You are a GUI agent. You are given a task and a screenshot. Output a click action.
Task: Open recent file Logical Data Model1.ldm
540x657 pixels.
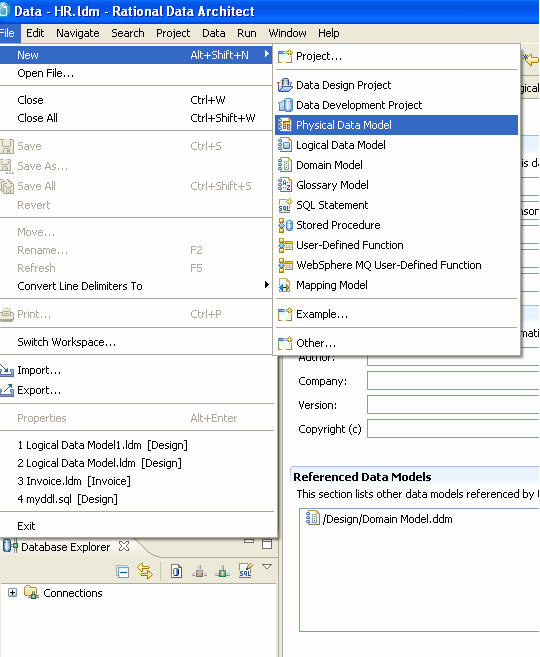pyautogui.click(x=137, y=445)
